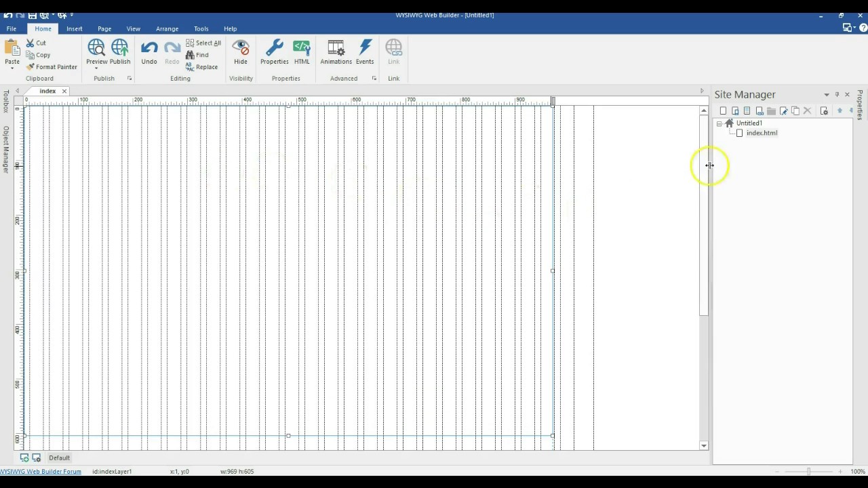Open the File menu
The width and height of the screenshot is (868, 488).
coord(12,28)
